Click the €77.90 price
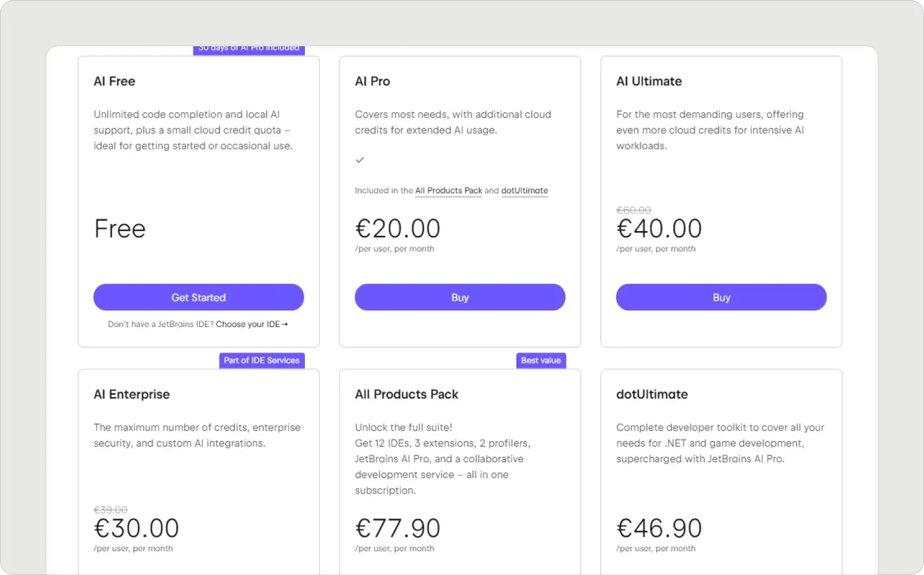Screen dimensions: 924x575 click(397, 528)
